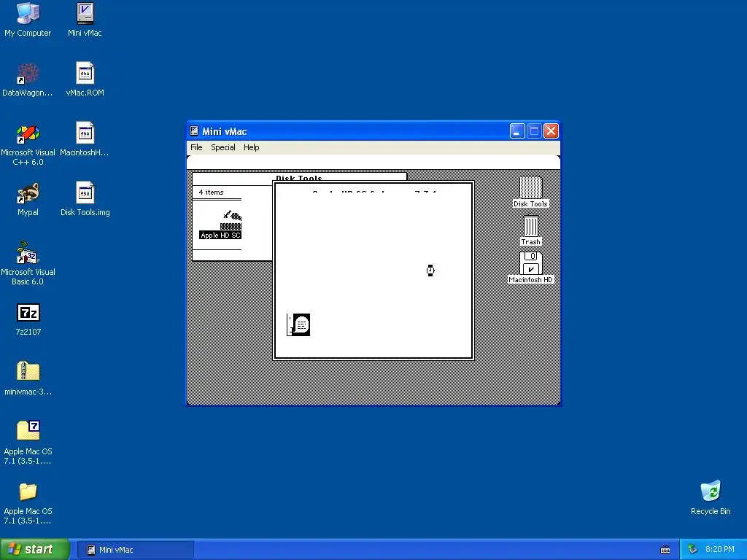This screenshot has width=747, height=560.
Task: Select Macintosh HD disk in emulated Mac
Action: click(531, 268)
